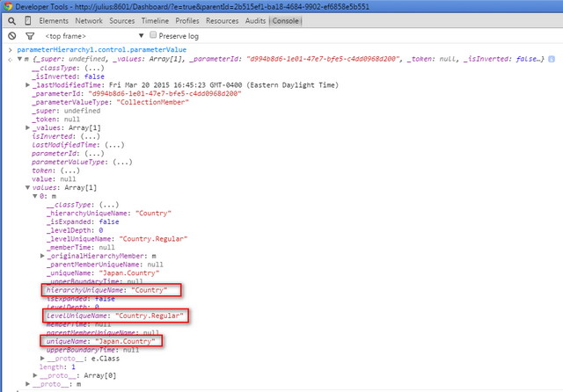Viewport: 563px width, 392px height.
Task: Click the console Filter funnel icon
Action: tap(29, 36)
